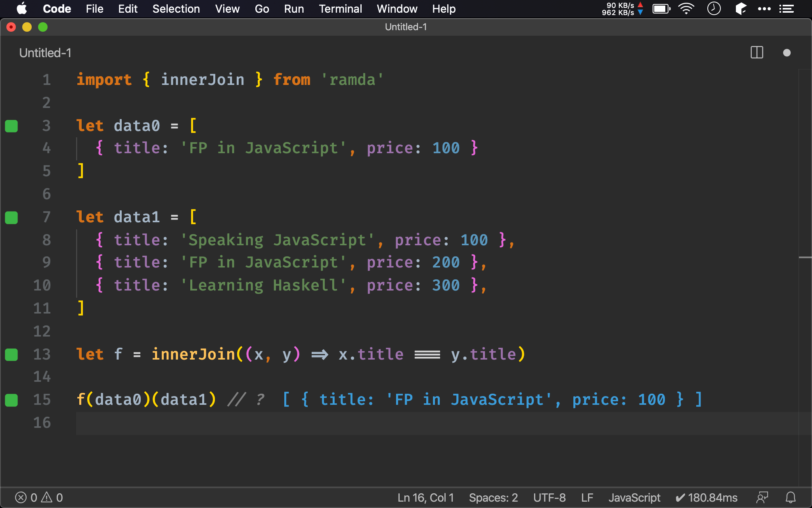Open the Help menu
The width and height of the screenshot is (812, 508).
(x=444, y=9)
